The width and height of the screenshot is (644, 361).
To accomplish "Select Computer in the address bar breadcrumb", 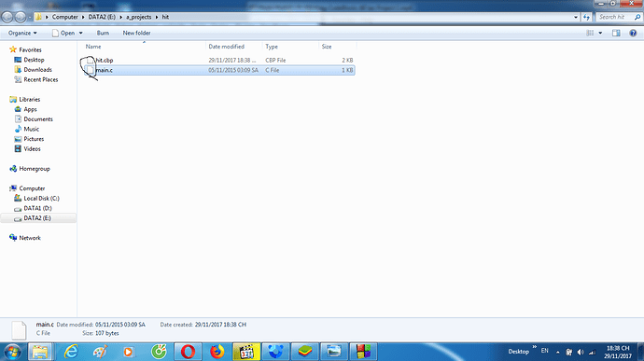I will pyautogui.click(x=65, y=17).
